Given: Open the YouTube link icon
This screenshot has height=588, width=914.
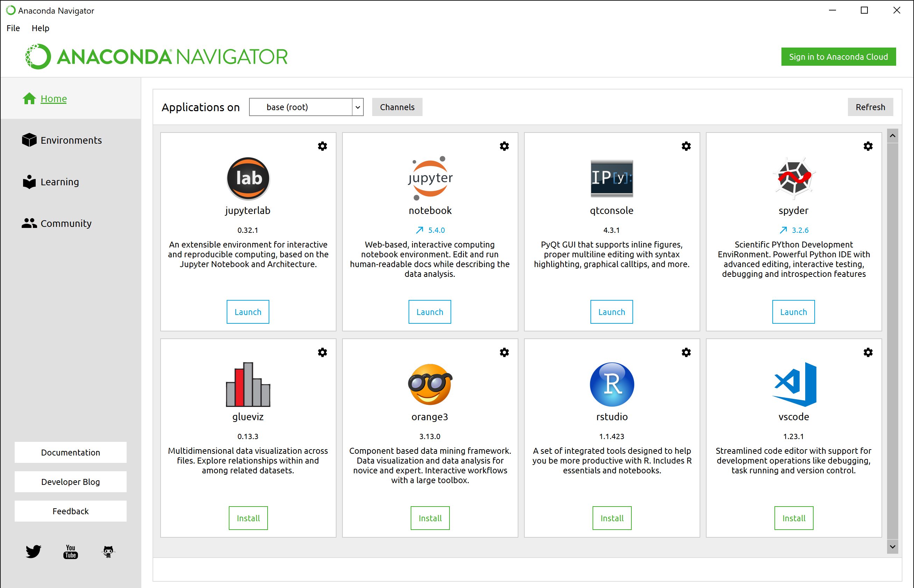Looking at the screenshot, I should (71, 552).
